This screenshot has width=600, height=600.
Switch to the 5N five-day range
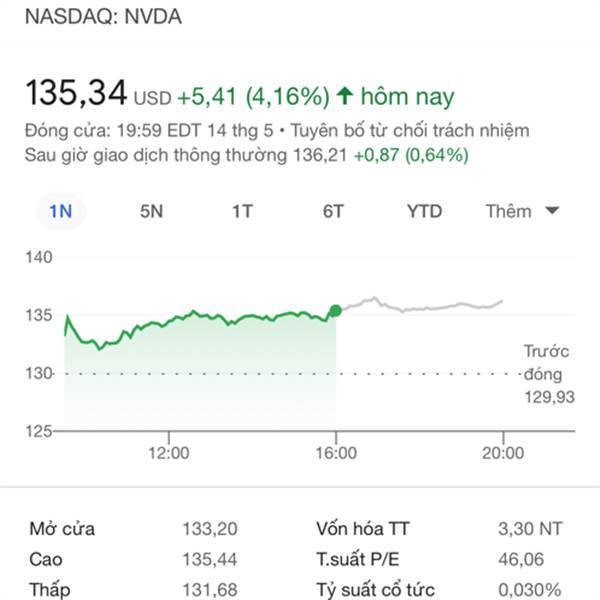point(151,211)
